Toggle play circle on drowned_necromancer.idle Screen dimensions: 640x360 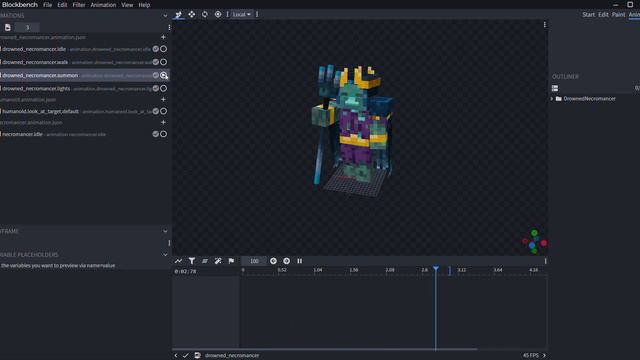pos(163,49)
